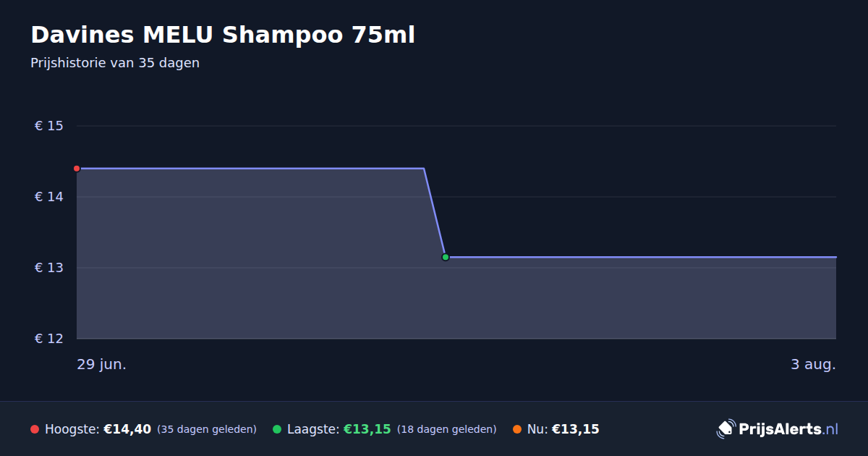Open the PrijsAlerts.nl brand link
868x456 pixels.
pyautogui.click(x=778, y=429)
